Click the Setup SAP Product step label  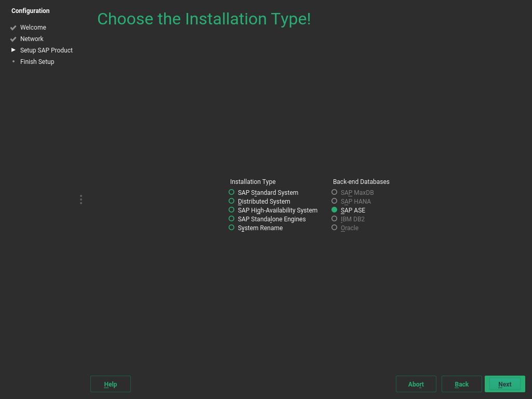(46, 50)
